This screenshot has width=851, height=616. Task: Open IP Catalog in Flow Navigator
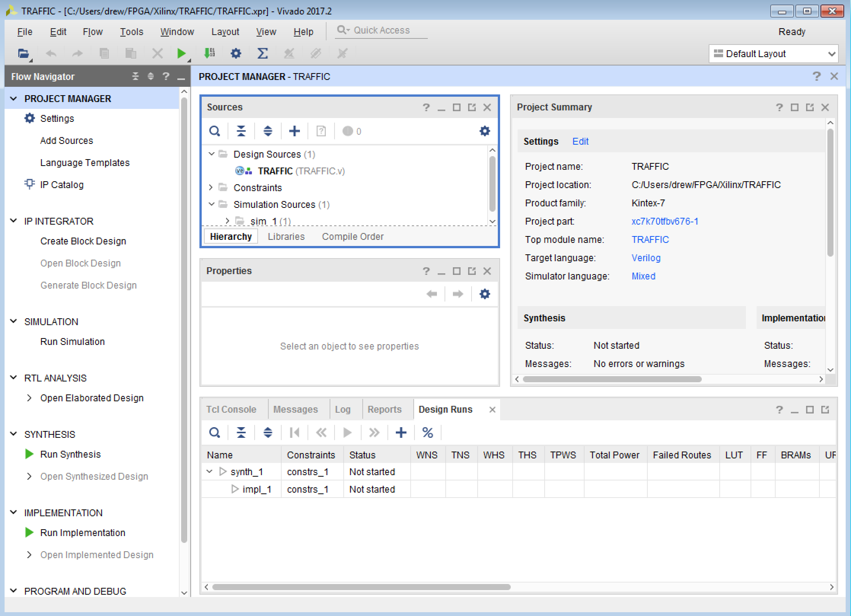(x=62, y=185)
